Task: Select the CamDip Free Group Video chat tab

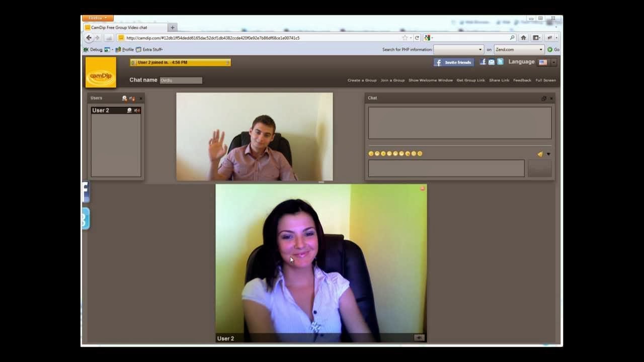Action: (x=125, y=28)
